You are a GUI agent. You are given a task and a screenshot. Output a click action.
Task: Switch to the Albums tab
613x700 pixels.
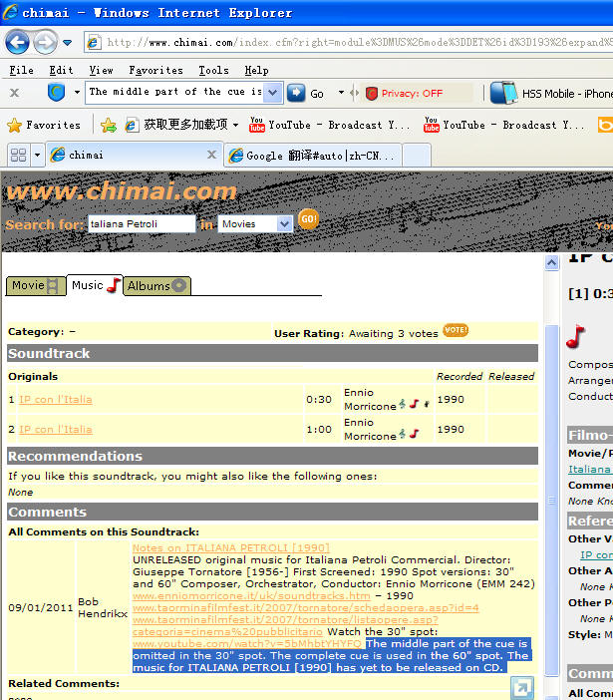point(156,286)
